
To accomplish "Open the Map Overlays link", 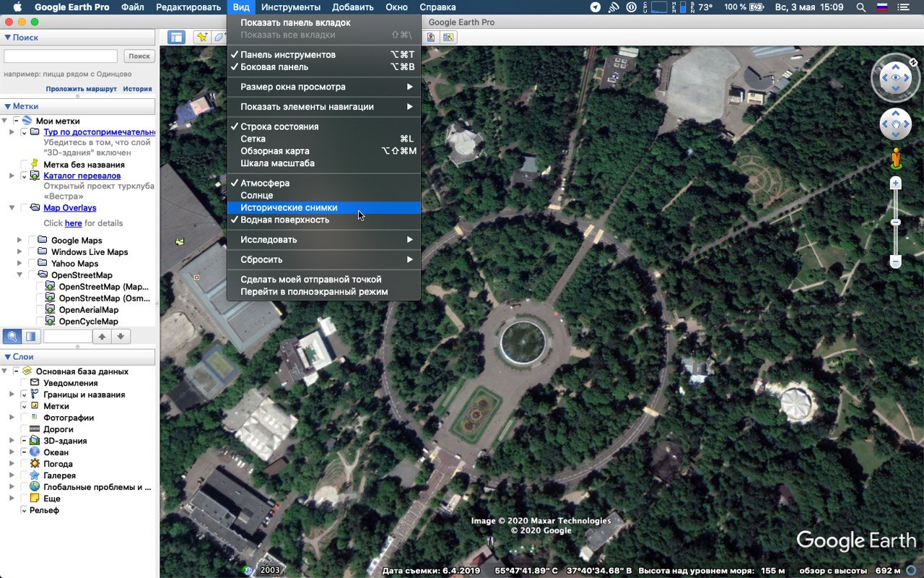I will coord(70,208).
